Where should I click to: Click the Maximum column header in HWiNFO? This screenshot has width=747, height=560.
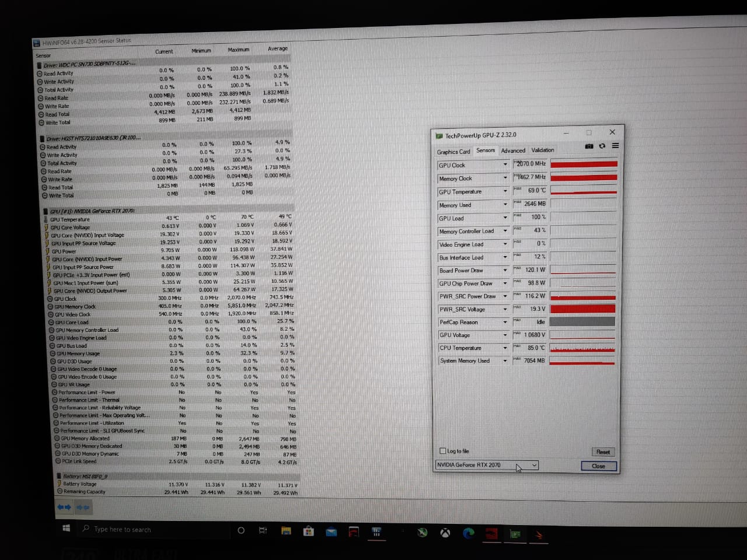tap(239, 50)
